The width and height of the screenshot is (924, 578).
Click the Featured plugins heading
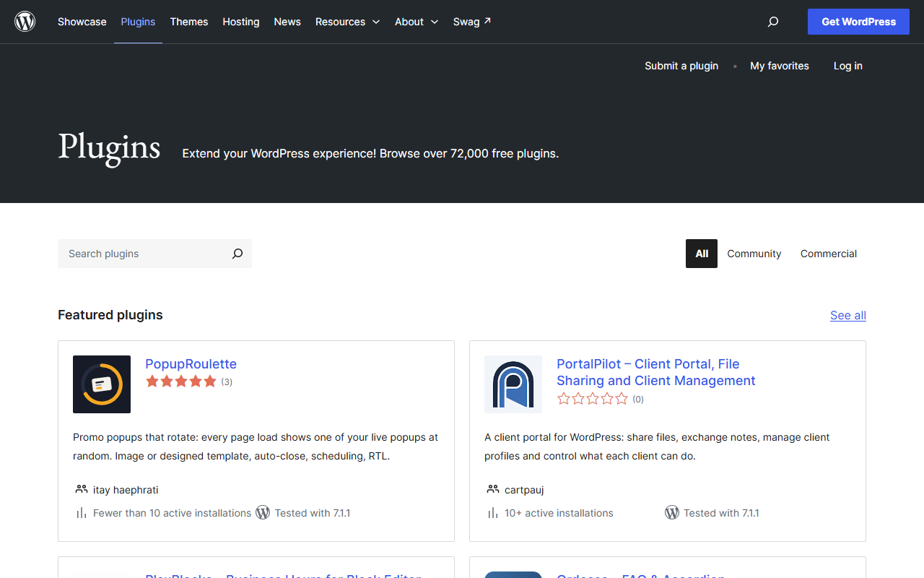[110, 315]
